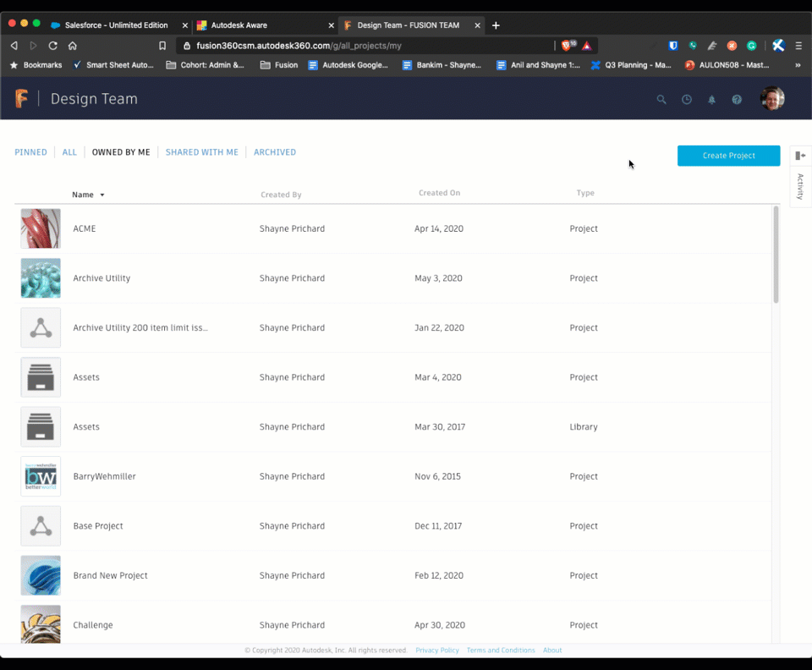Switch to the ALL projects tab
This screenshot has width=812, height=670.
pyautogui.click(x=69, y=152)
